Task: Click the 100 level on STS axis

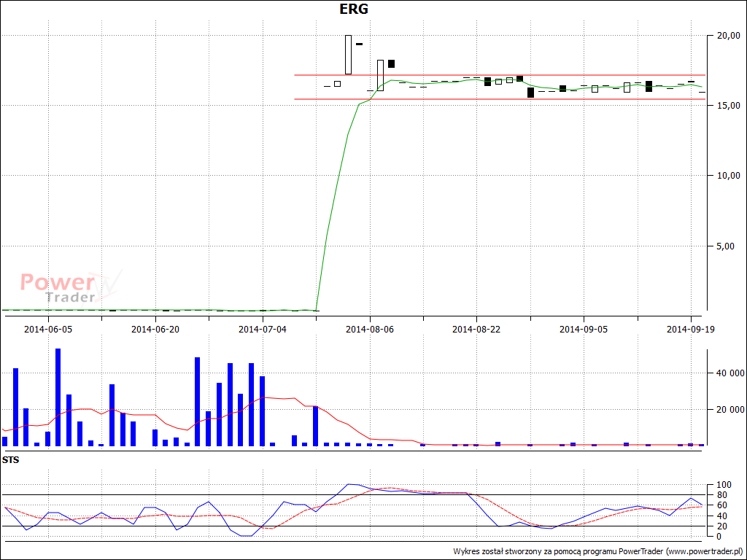Action: pyautogui.click(x=723, y=485)
